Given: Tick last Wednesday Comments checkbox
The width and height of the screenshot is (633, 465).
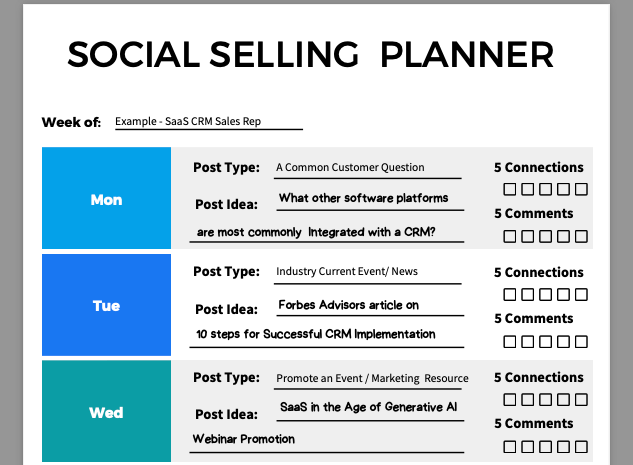Looking at the screenshot, I should click(581, 447).
